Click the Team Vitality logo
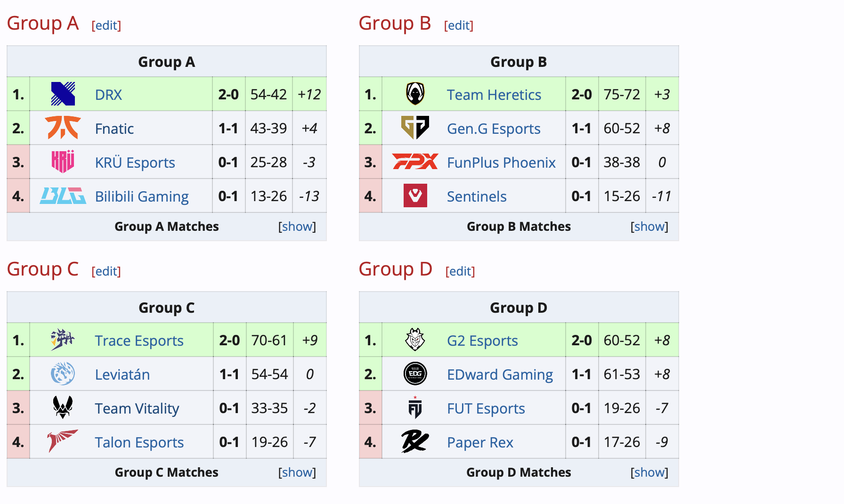This screenshot has width=844, height=504. (63, 407)
